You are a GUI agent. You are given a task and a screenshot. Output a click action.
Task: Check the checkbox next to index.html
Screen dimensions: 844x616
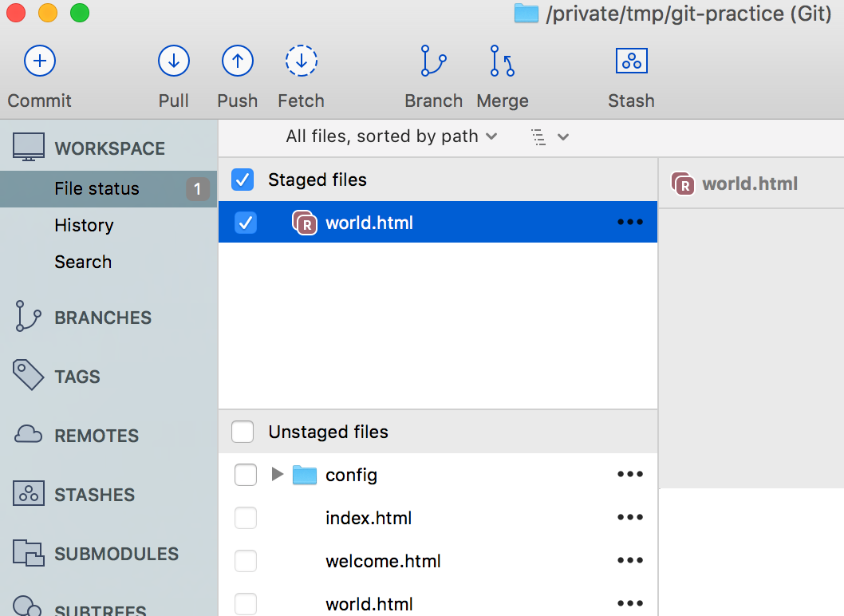pos(245,518)
